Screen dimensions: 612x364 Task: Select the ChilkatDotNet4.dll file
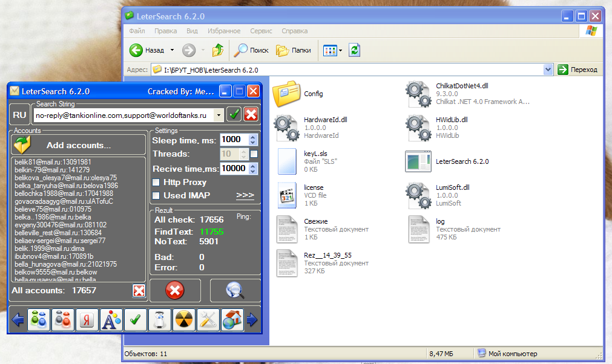tap(467, 94)
